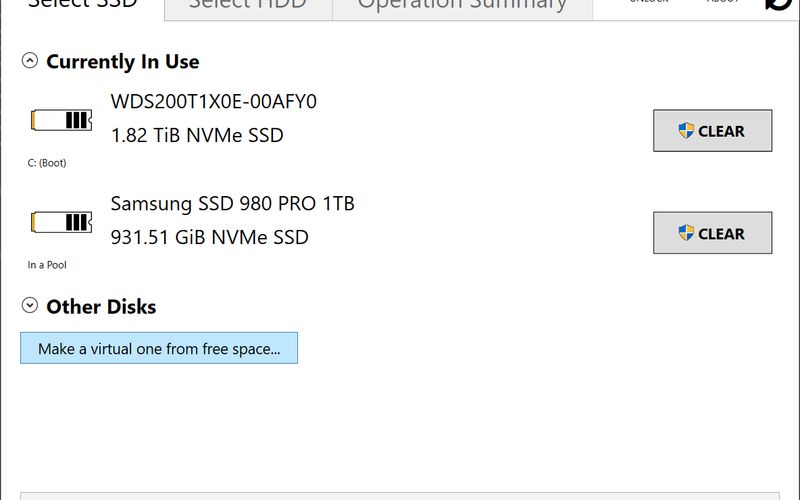Expand the Other Disks section chevron

click(x=30, y=306)
